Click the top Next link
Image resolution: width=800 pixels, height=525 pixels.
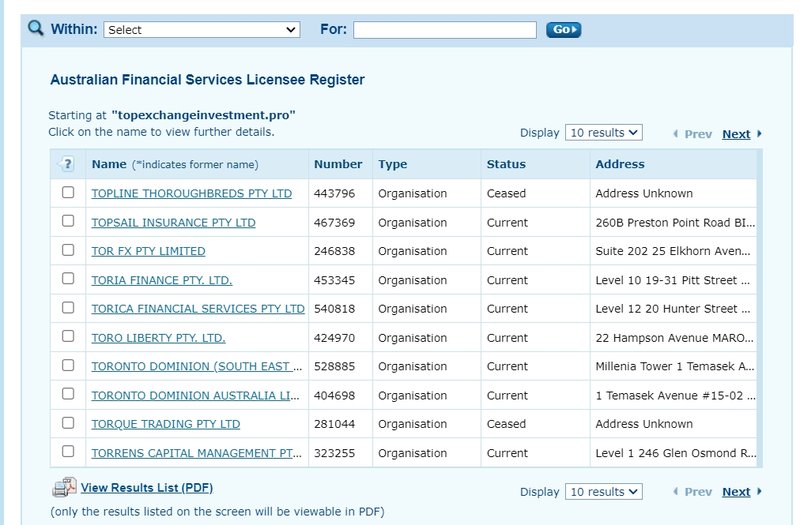point(736,134)
